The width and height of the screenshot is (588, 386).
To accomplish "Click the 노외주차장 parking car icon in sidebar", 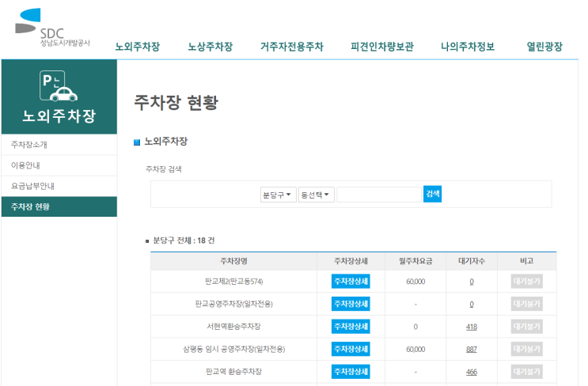I will 59,85.
